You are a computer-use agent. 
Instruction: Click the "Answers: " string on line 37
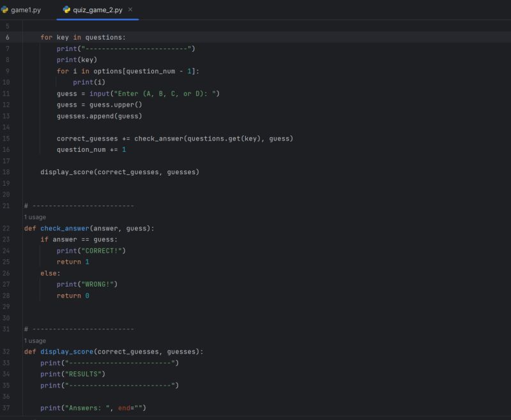coord(88,408)
